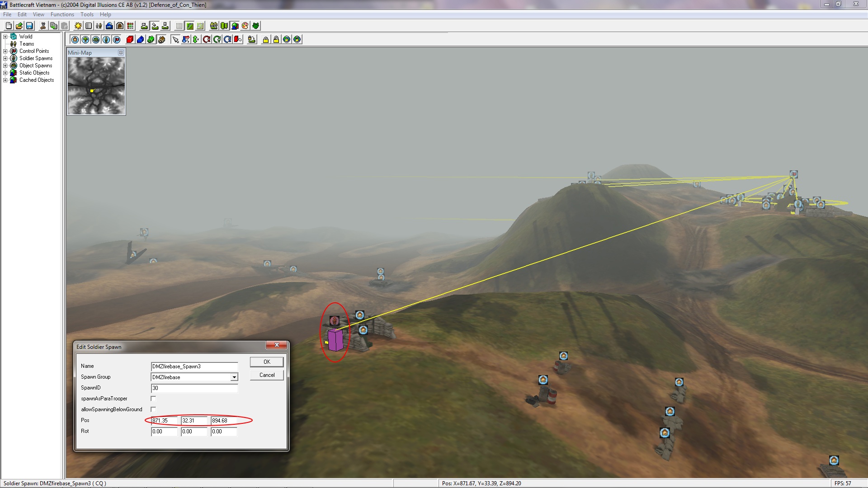The height and width of the screenshot is (488, 868).
Task: Select the green vertical move tool
Action: 196,39
